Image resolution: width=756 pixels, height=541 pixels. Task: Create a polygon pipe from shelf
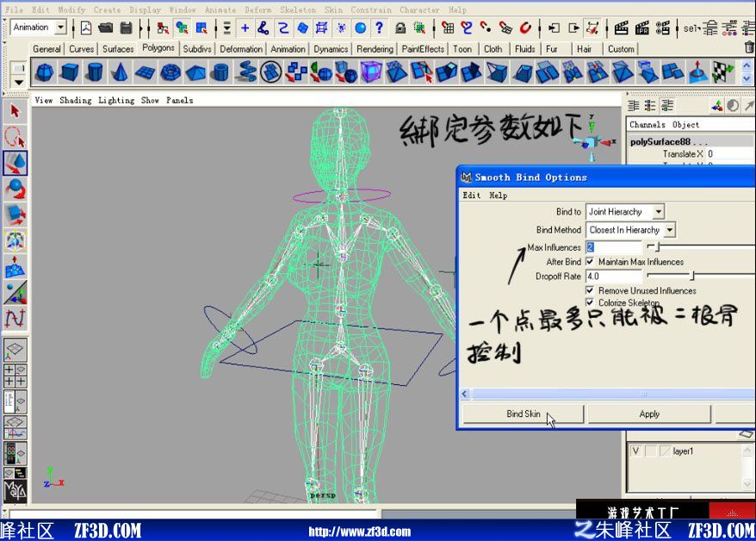tap(220, 73)
